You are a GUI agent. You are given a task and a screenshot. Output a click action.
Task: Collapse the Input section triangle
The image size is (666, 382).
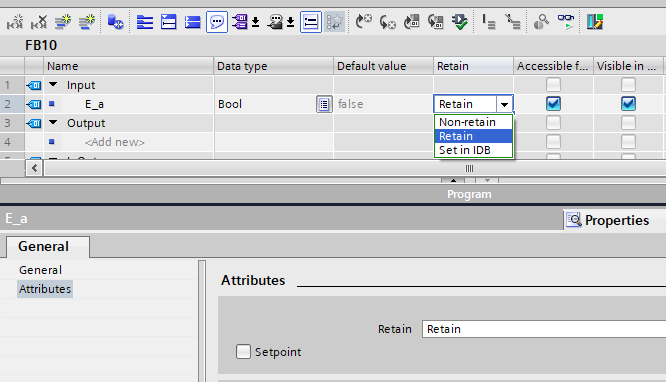point(53,85)
